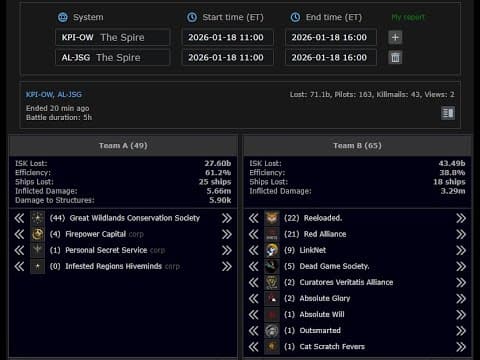The image size is (480, 360).
Task: Move Reeloaded. to the left team
Action: coord(254,218)
